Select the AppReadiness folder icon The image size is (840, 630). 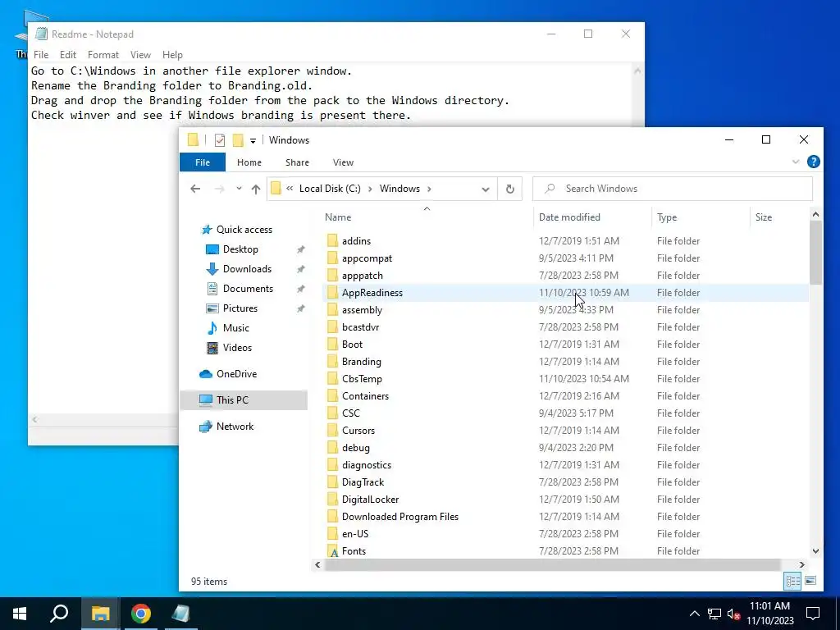tap(333, 293)
